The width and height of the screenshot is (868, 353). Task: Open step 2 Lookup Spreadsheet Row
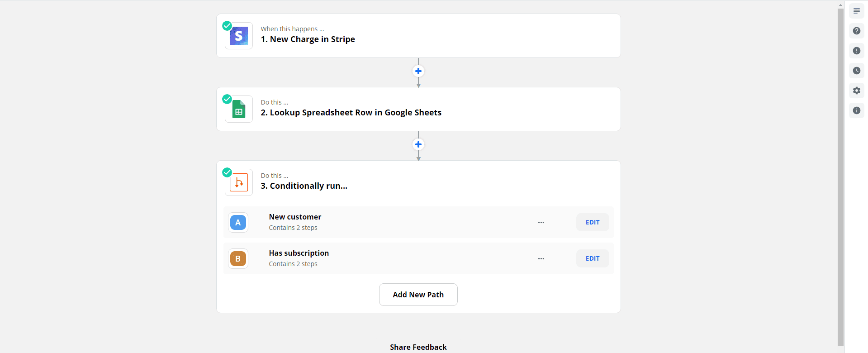coord(418,109)
